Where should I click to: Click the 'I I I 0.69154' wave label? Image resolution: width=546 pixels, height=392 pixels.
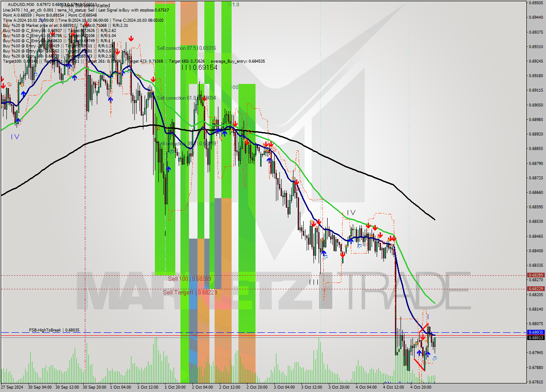pos(199,67)
